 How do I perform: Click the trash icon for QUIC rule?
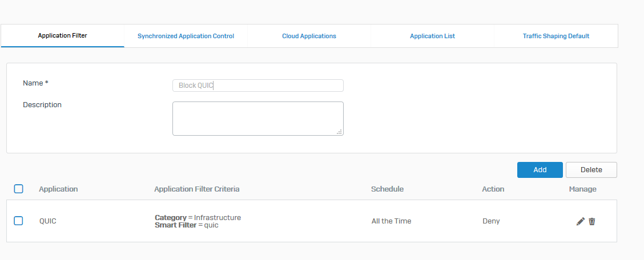pos(592,221)
